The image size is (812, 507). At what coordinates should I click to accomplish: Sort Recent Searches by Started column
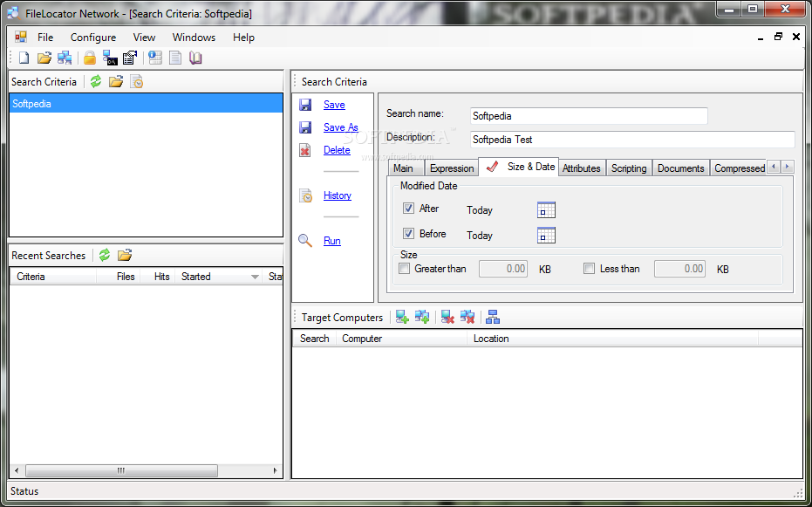(219, 277)
